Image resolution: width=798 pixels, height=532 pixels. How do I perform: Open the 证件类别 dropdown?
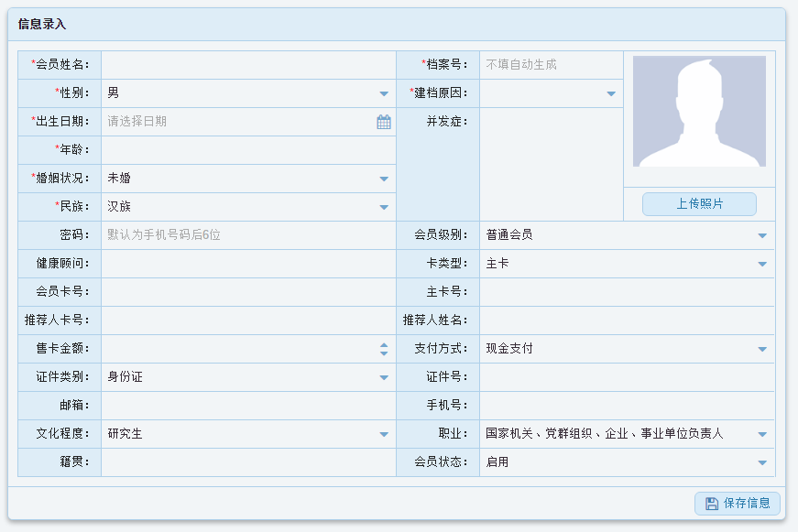tap(384, 377)
